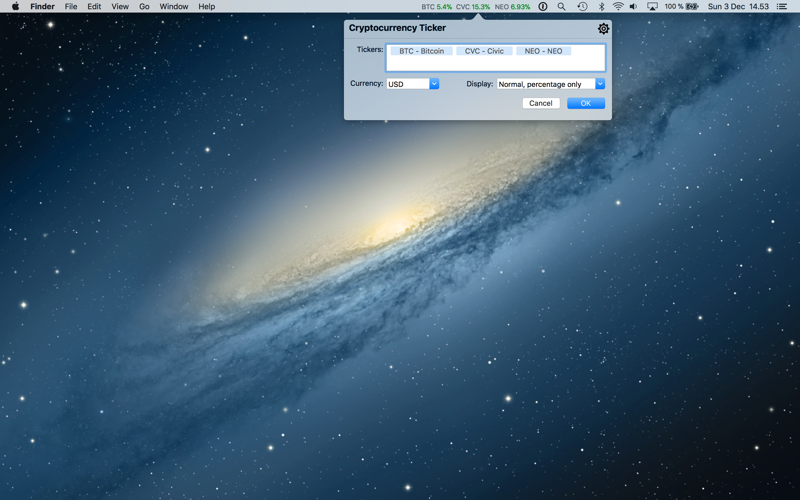This screenshot has width=800, height=500.
Task: Open the Help menu
Action: (207, 7)
